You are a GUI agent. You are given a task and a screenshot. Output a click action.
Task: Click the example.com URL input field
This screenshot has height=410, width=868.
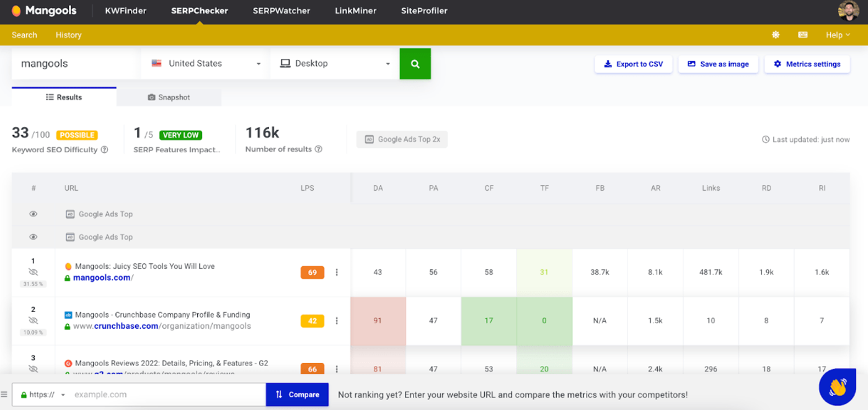pyautogui.click(x=167, y=395)
